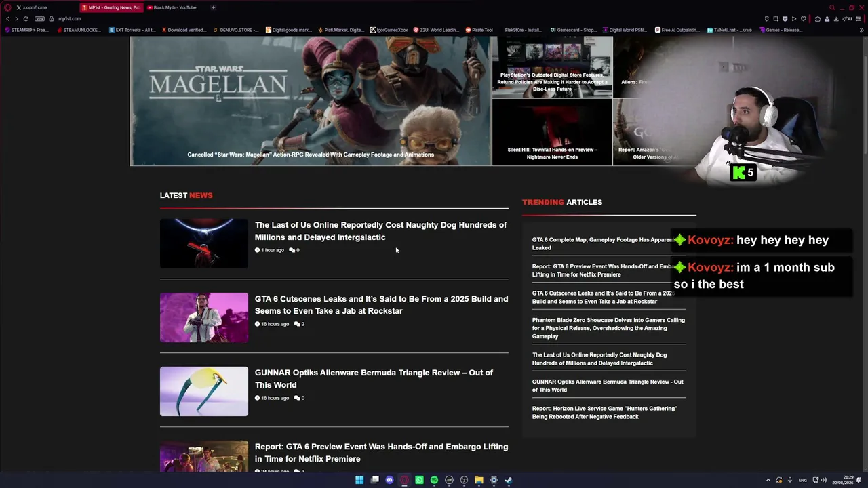Open the IgorGamesXbox bookmark
868x488 pixels.
(x=389, y=30)
